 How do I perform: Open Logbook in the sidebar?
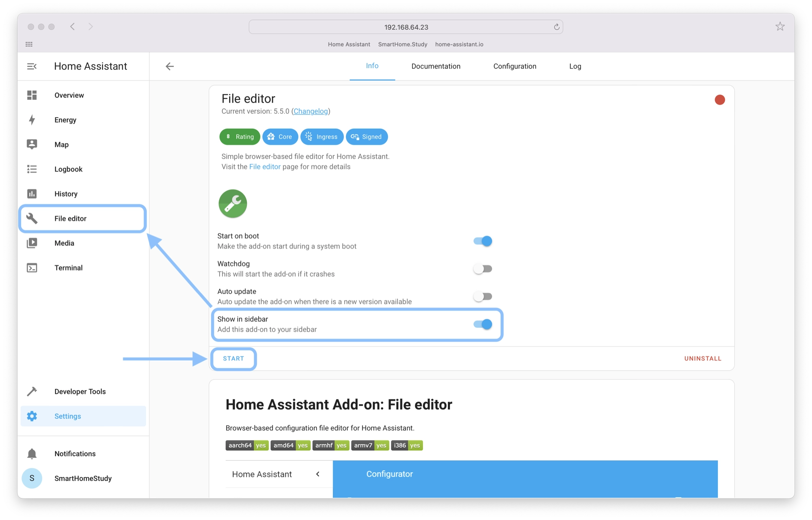(x=83, y=169)
